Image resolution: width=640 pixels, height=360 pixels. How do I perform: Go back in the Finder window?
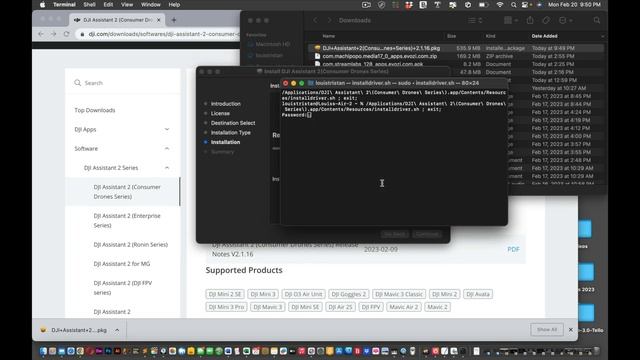coord(316,20)
